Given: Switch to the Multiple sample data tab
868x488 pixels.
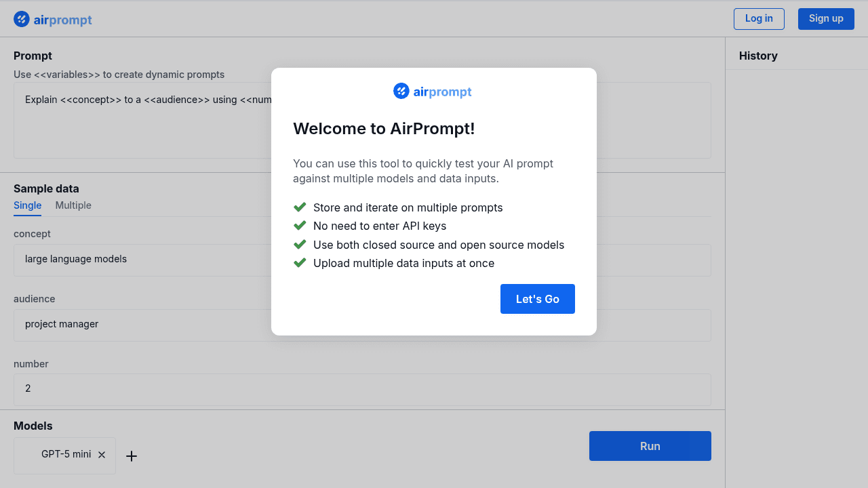Looking at the screenshot, I should point(73,205).
